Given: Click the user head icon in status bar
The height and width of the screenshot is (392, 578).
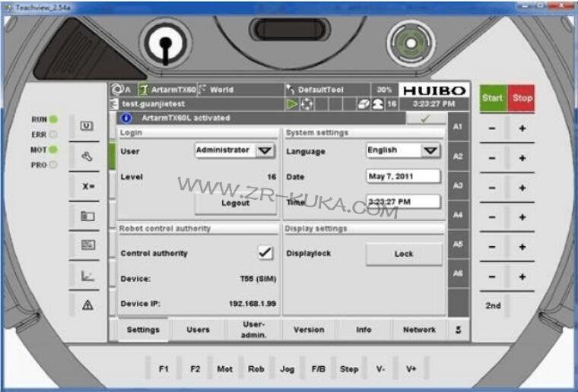Looking at the screenshot, I should [x=376, y=103].
